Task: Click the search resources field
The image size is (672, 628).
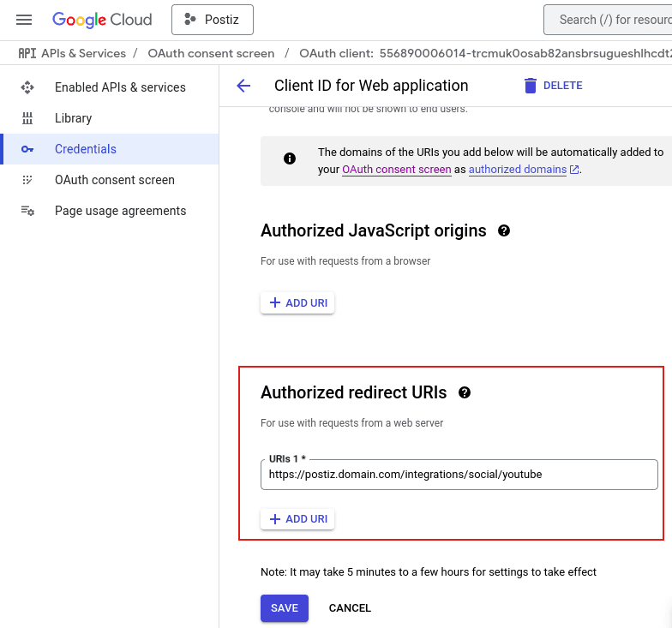Action: 610,20
